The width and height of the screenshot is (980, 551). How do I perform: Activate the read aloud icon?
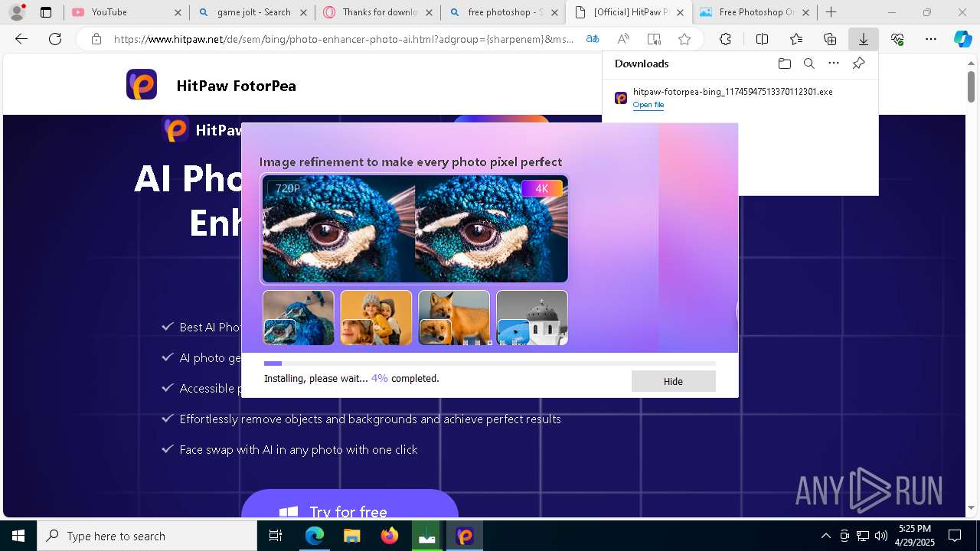point(623,39)
